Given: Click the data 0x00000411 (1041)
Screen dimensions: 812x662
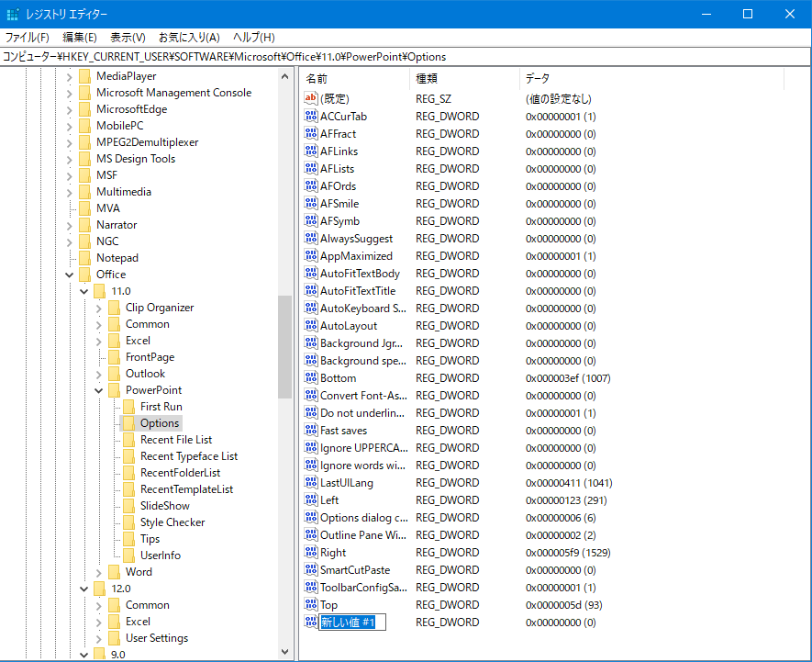Looking at the screenshot, I should point(569,483).
